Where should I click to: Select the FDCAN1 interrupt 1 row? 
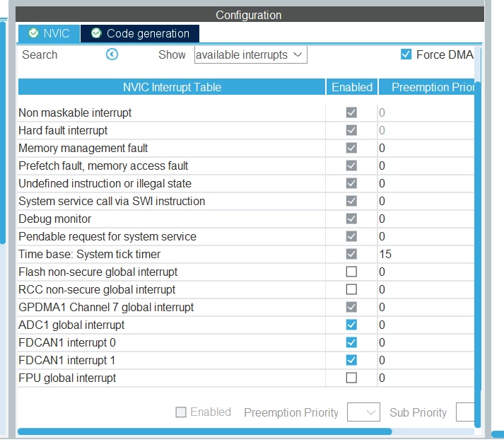click(x=246, y=361)
